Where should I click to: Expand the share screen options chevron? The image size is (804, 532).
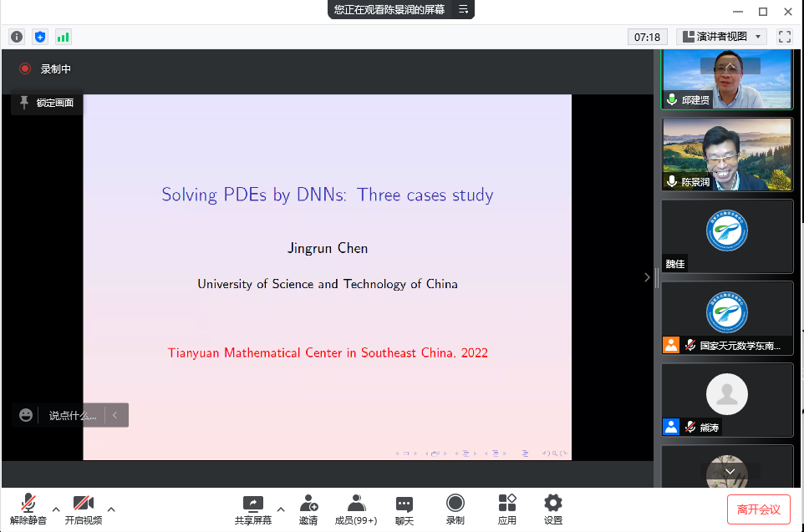click(x=281, y=508)
